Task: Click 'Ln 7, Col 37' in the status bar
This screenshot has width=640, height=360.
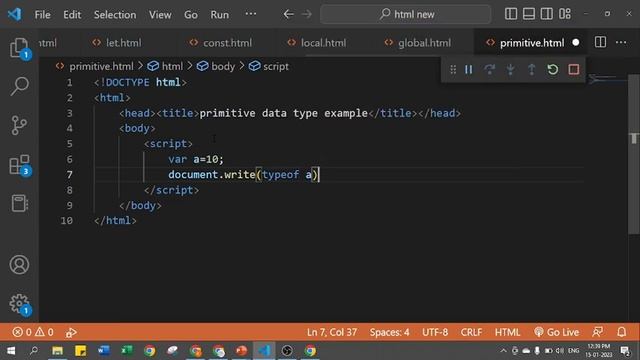Action: tap(332, 332)
